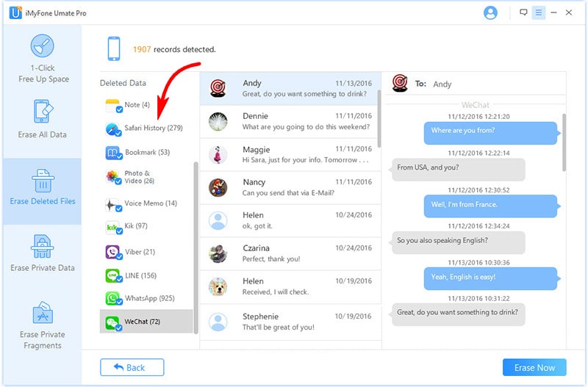Open the user account profile icon

pyautogui.click(x=490, y=13)
